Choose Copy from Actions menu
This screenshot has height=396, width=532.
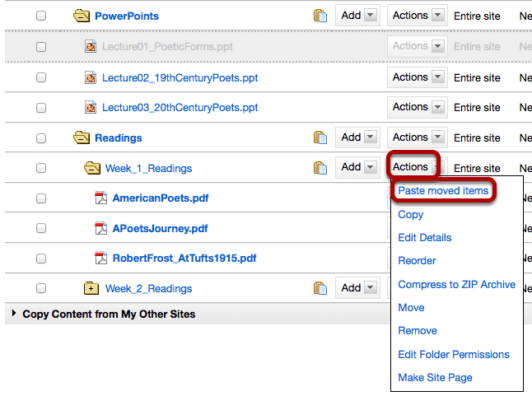click(x=411, y=215)
